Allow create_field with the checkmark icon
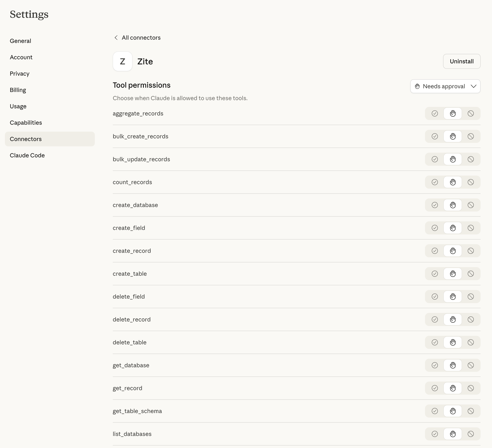This screenshot has height=448, width=492. point(435,228)
